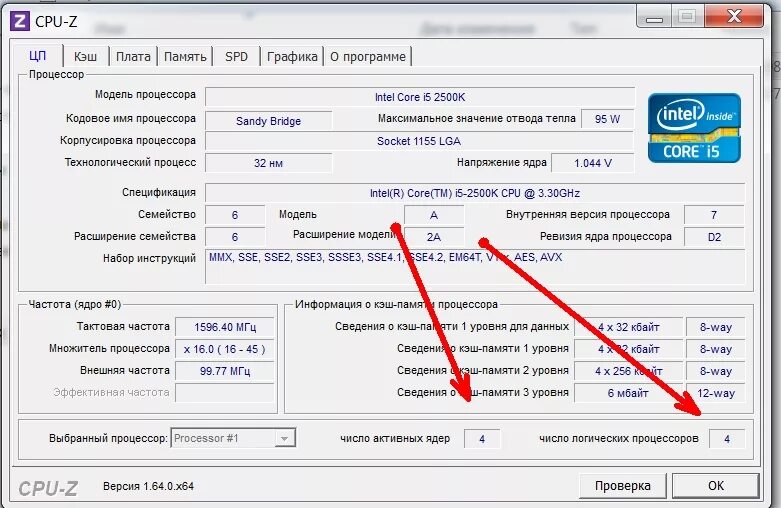Click the L3 cache 6 мбайт value

pyautogui.click(x=628, y=393)
